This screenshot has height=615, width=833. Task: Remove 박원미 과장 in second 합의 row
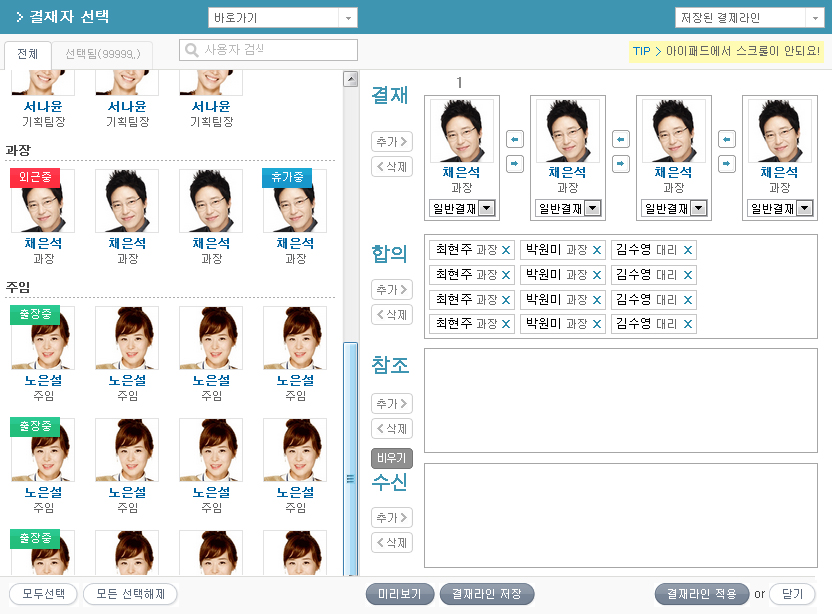pyautogui.click(x=597, y=275)
